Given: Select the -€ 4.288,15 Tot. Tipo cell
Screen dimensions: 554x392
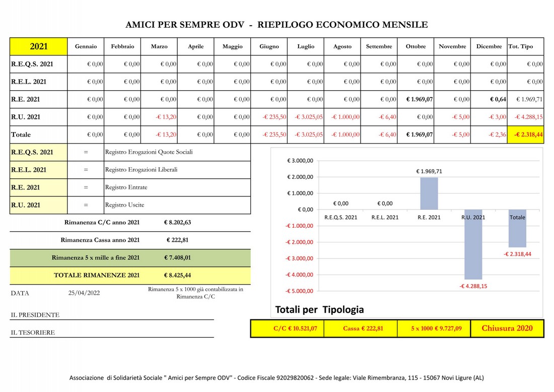Looking at the screenshot, I should [x=526, y=117].
